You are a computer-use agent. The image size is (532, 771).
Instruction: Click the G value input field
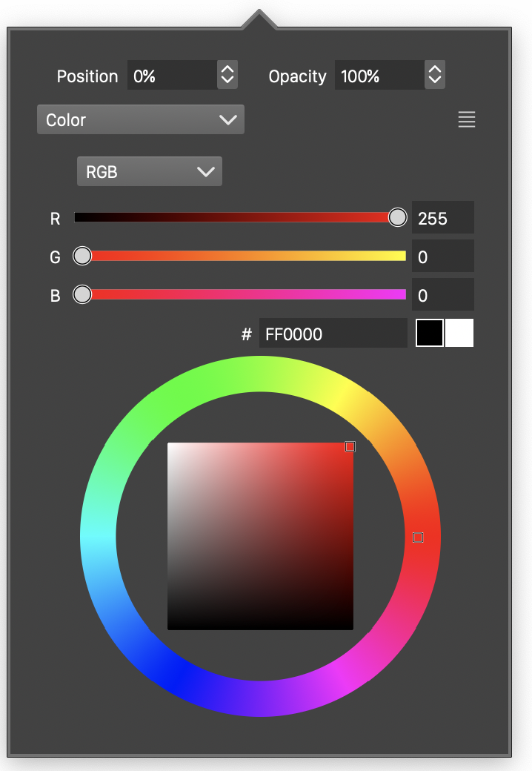coord(442,257)
